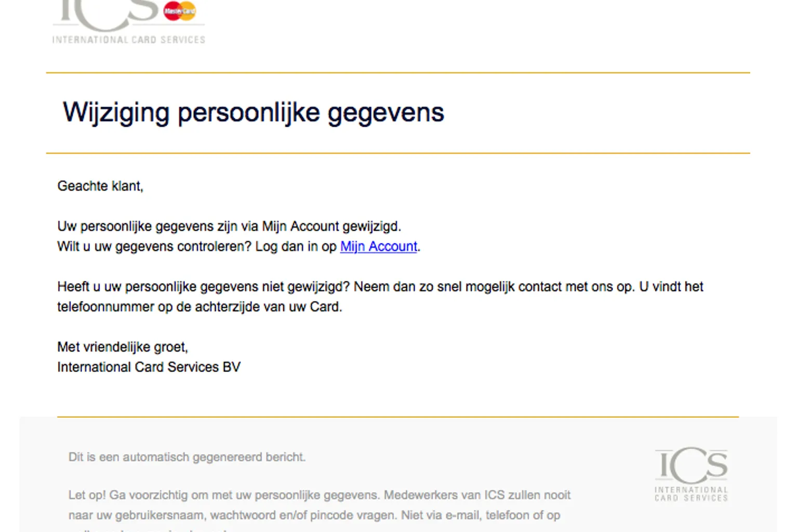Screen dimensions: 798x532
Task: Click the question 'Heeft u uw persoonlijke gegevens niet gewijzigd?'
Action: (203, 287)
